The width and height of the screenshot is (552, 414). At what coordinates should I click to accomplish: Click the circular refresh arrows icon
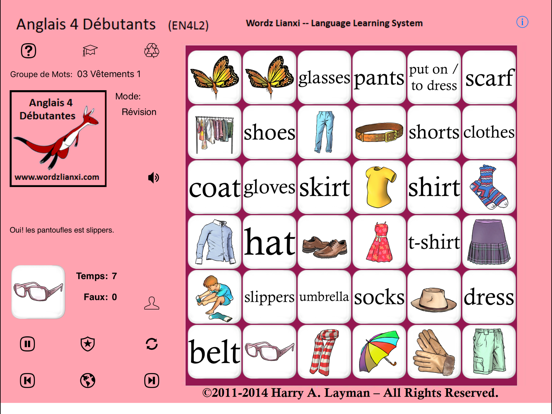(152, 344)
